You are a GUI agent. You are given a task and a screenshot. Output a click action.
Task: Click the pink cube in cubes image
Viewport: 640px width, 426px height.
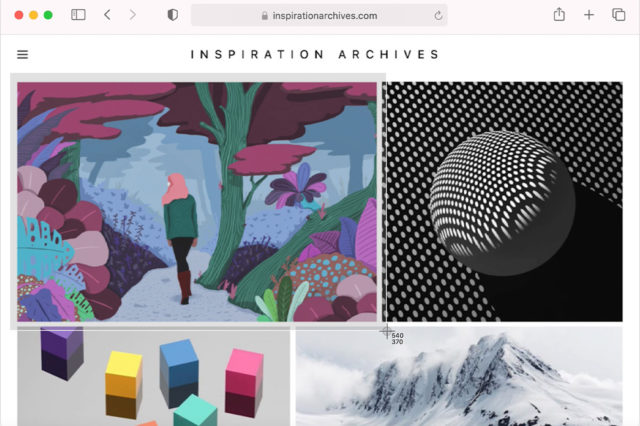(244, 382)
